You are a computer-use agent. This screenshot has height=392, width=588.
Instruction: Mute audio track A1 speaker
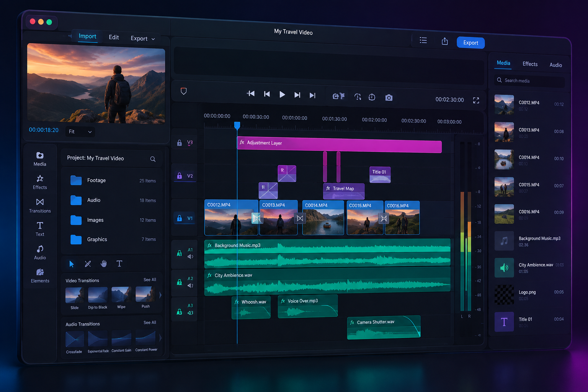tap(190, 256)
